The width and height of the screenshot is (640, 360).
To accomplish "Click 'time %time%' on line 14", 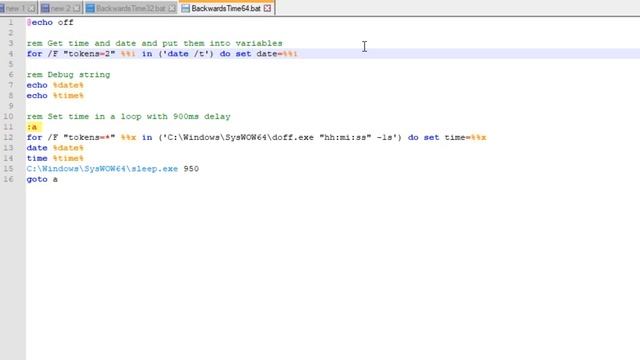I will pyautogui.click(x=55, y=158).
